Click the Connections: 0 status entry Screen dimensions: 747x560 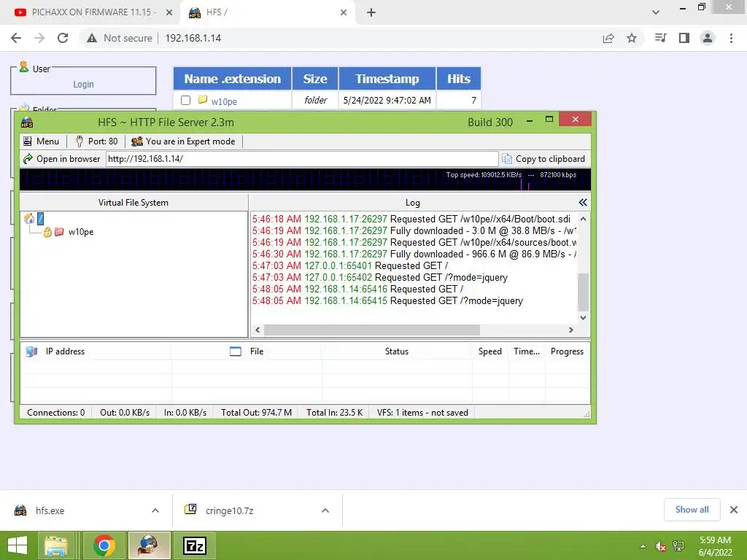tap(55, 413)
